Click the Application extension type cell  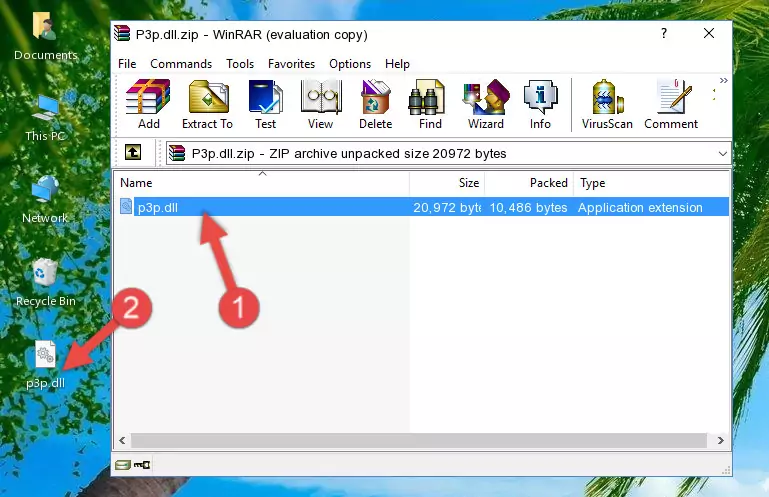(x=640, y=208)
